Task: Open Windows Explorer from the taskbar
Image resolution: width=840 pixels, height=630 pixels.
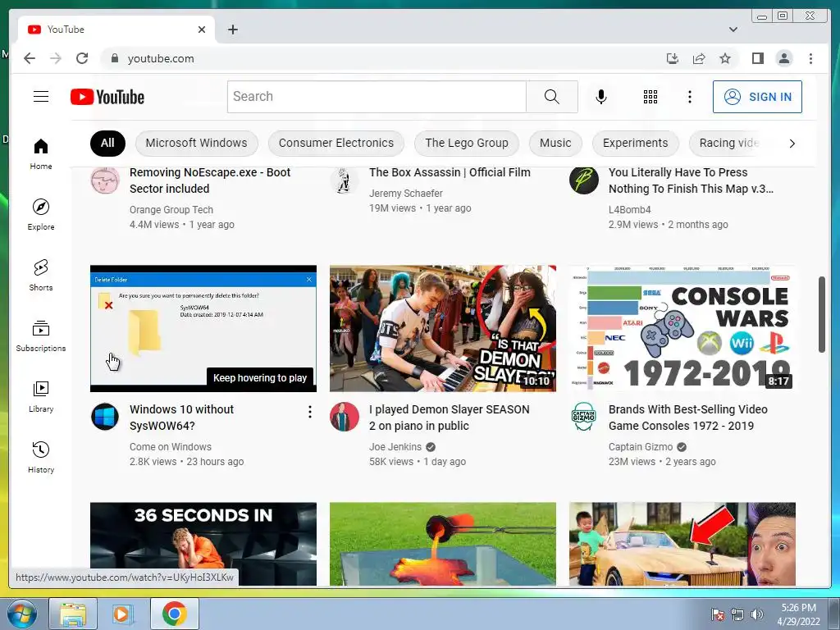Action: [x=73, y=614]
